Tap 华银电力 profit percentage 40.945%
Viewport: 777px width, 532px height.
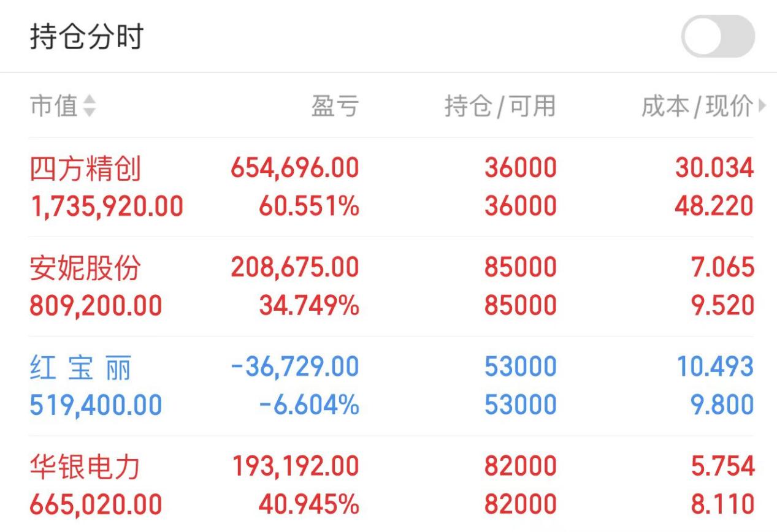tap(308, 504)
